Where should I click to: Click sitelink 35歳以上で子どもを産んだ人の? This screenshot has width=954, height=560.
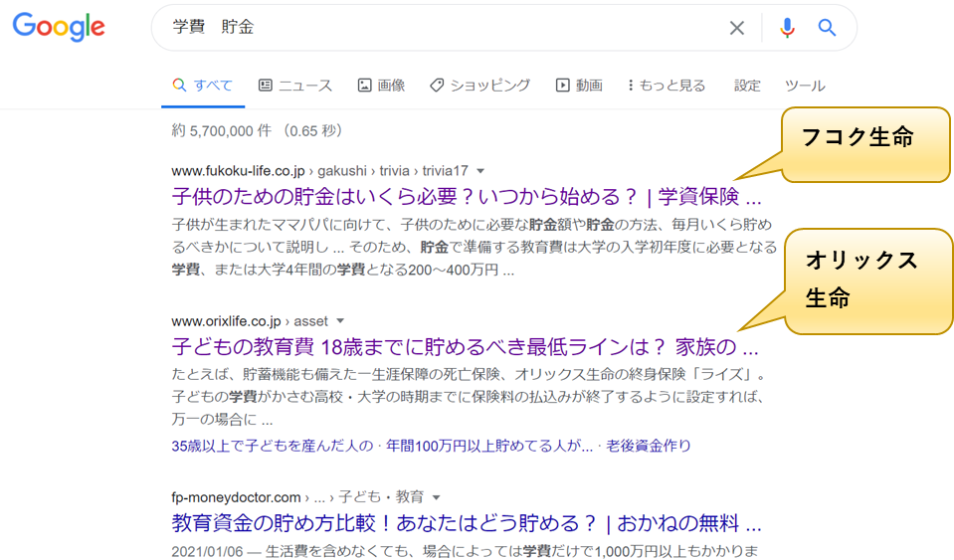272,446
